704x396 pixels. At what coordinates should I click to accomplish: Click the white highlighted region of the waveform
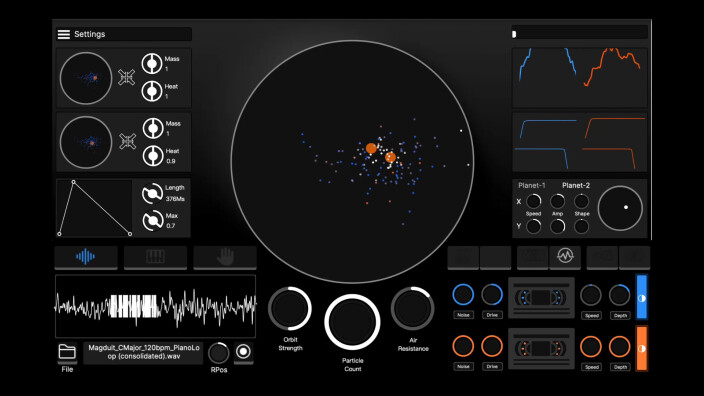134,306
